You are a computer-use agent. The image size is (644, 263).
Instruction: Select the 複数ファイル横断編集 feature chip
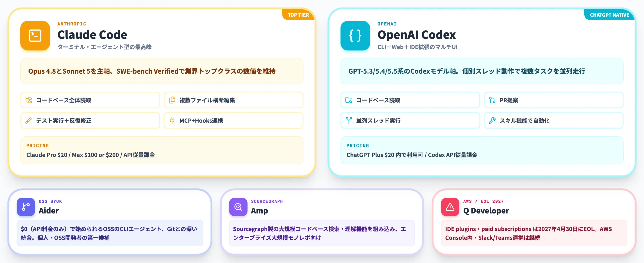pyautogui.click(x=233, y=100)
